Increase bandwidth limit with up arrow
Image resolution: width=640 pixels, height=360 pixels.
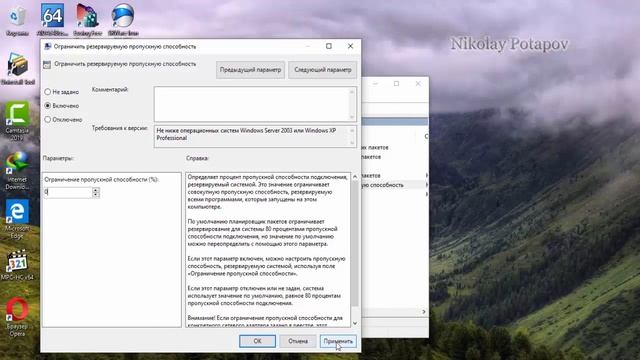(96, 189)
